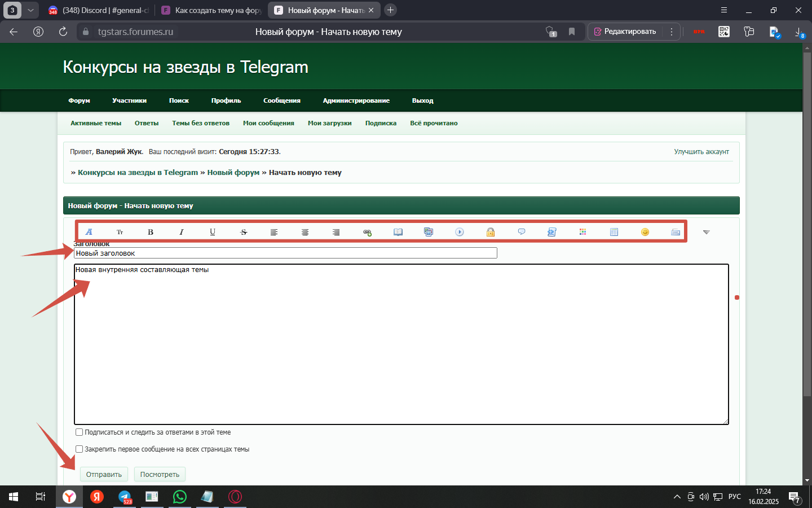
Task: Open browser downloads with the arrow icon
Action: pos(800,32)
